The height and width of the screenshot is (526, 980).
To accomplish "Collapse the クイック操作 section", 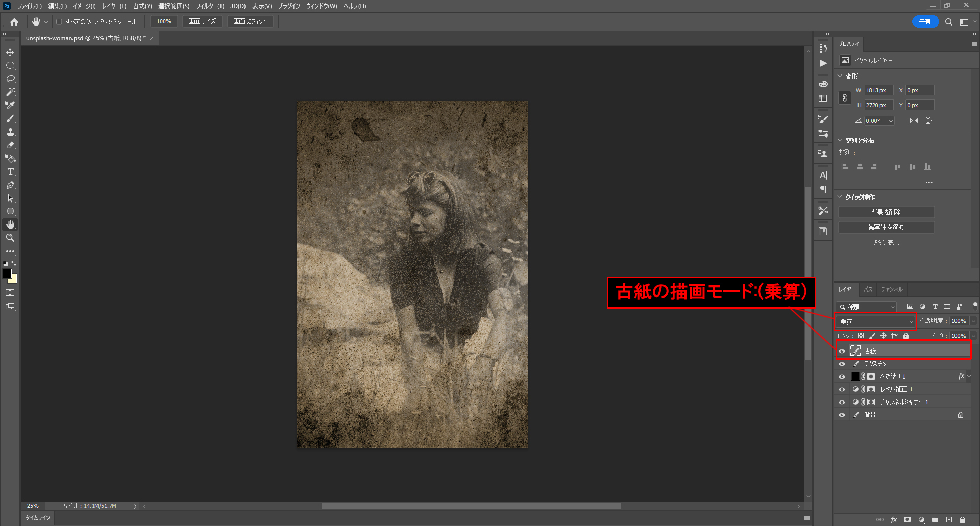I will pyautogui.click(x=840, y=197).
